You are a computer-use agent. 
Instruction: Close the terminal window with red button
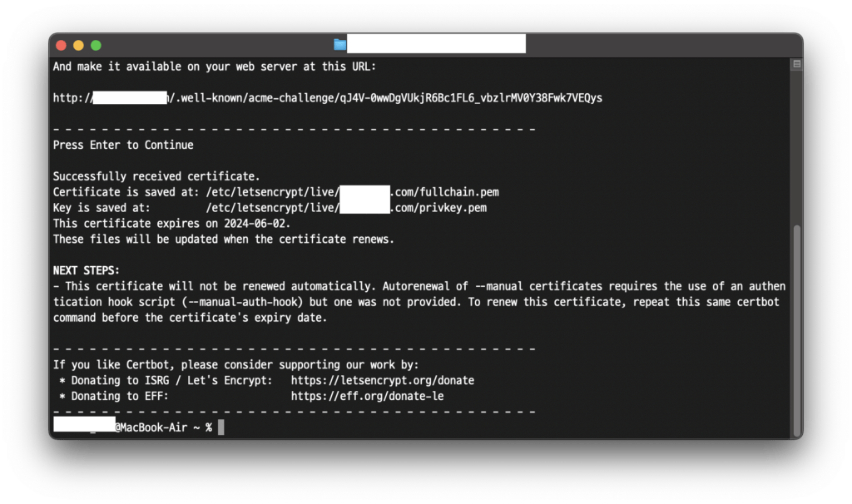coord(62,45)
